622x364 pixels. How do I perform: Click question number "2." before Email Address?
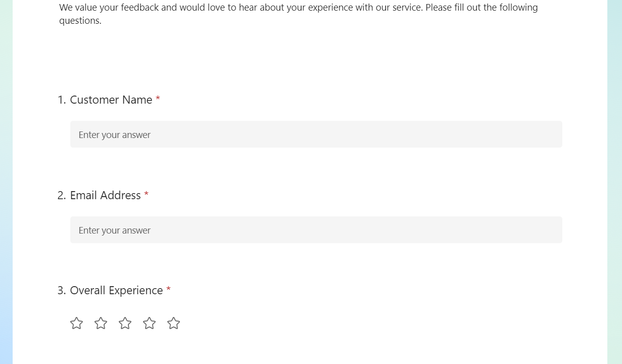point(62,196)
